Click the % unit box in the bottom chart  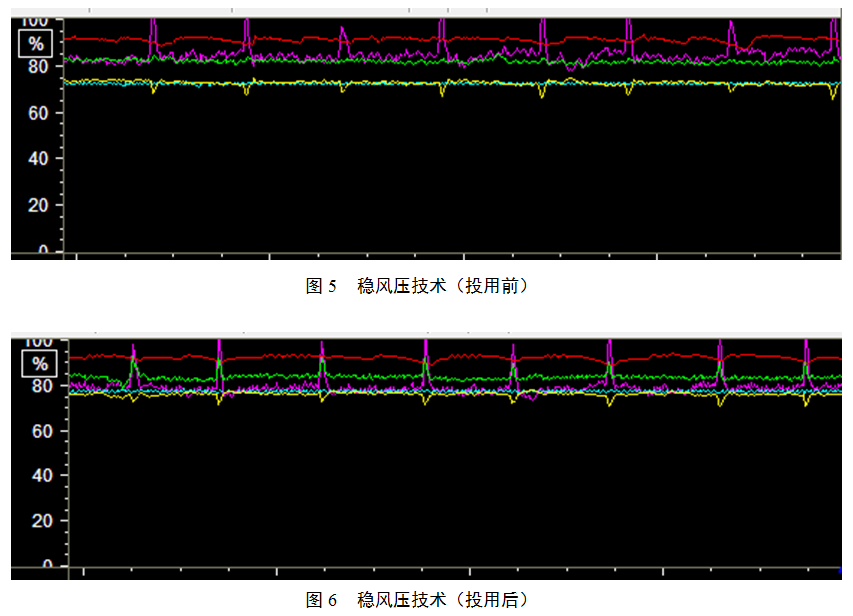[x=39, y=363]
